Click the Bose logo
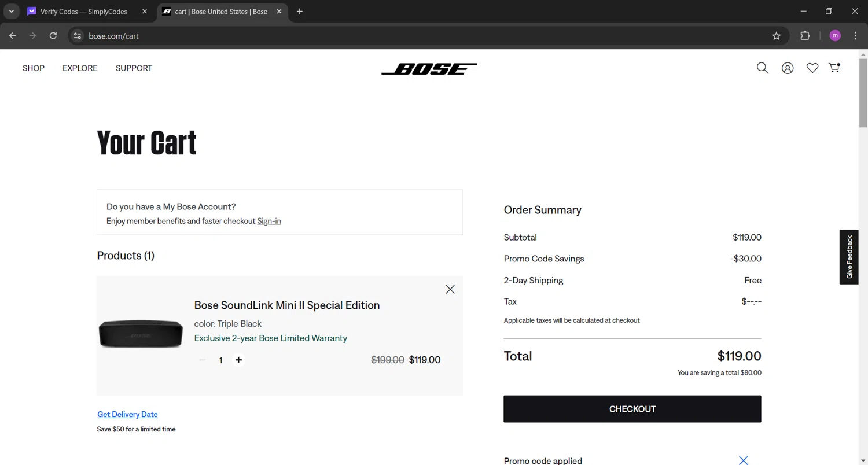 click(429, 69)
